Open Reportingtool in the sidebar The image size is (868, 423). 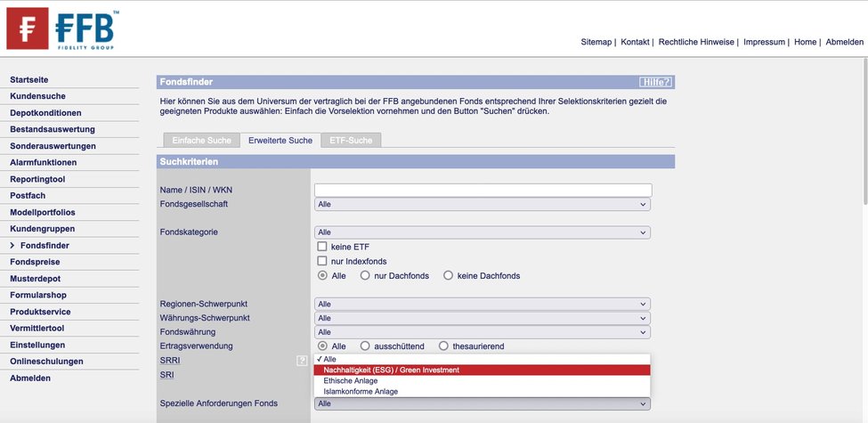coord(37,179)
